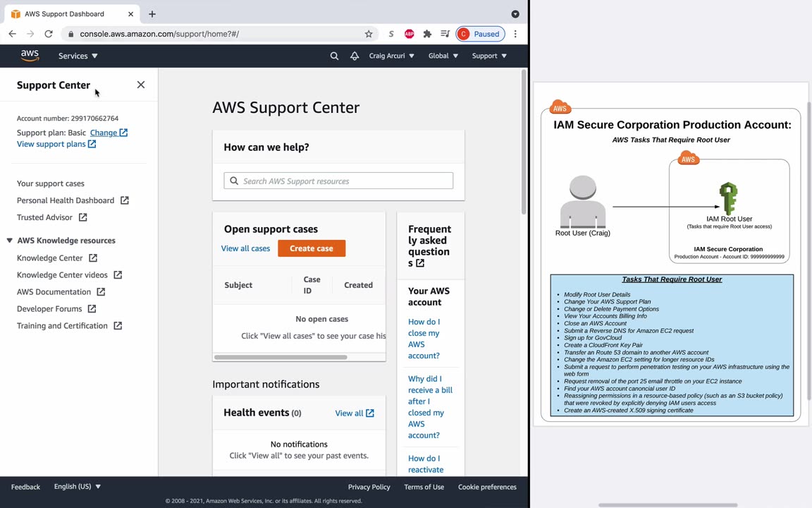
Task: Open 'How do I close my AWS account?' FAQ
Action: pyautogui.click(x=424, y=339)
